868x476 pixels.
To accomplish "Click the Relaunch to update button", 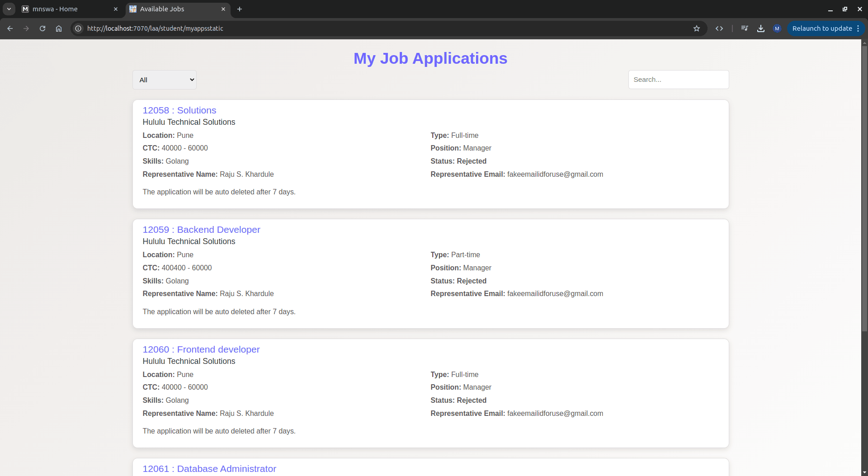I will click(822, 28).
